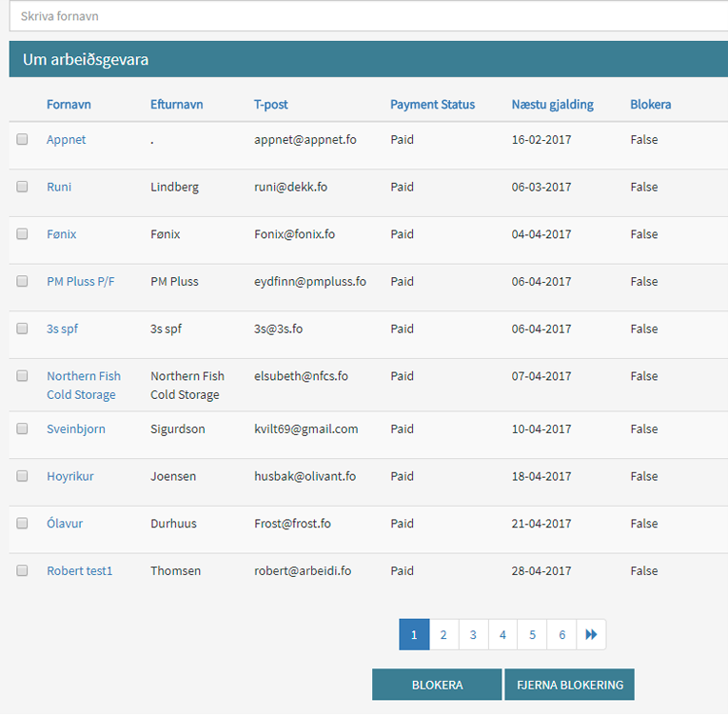
Task: Click the date 16-02-2017
Action: (541, 140)
